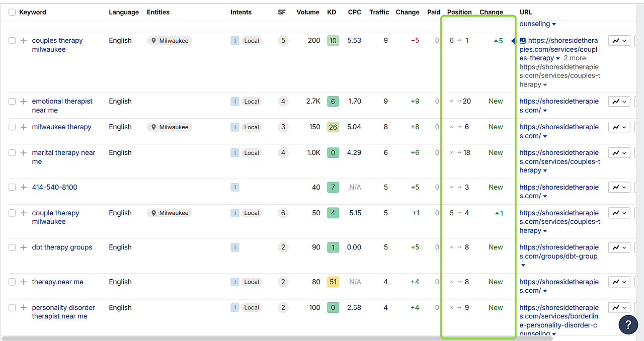The width and height of the screenshot is (644, 341).
Task: Expand URL dropdown caret in dbt therapy groups row
Action: point(523,266)
